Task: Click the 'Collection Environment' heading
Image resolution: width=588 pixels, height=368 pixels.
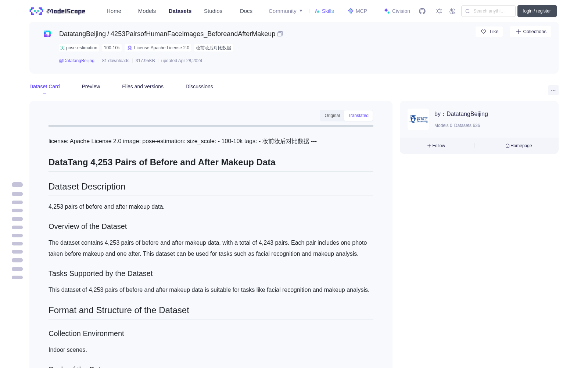Action: click(86, 333)
